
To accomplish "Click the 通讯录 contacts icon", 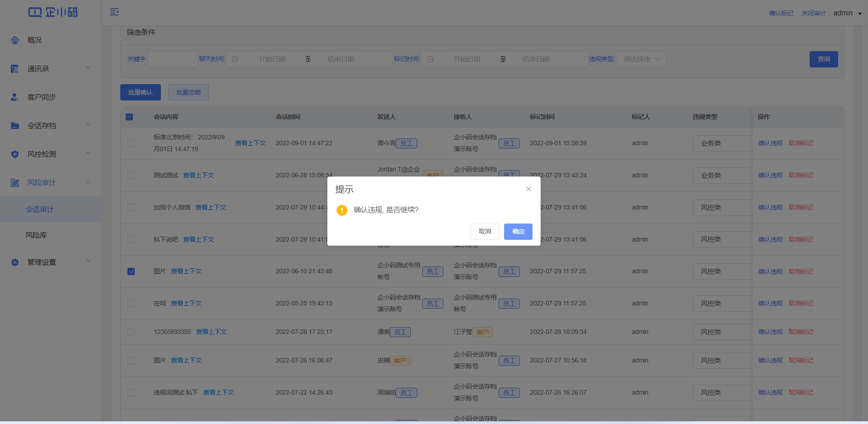I will 15,69.
